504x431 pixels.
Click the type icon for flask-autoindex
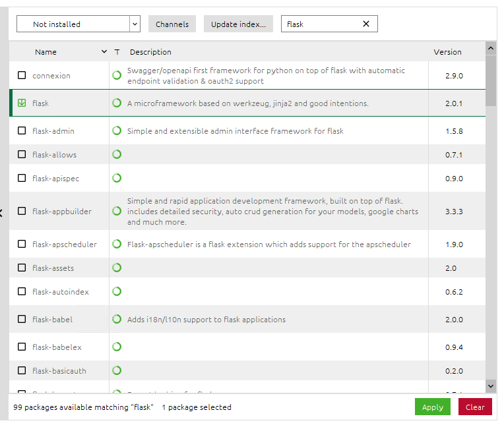(x=117, y=291)
